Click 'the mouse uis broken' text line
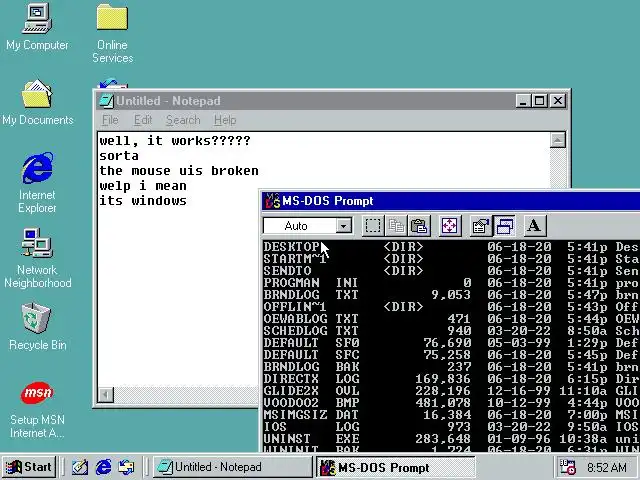The height and width of the screenshot is (480, 640). [x=179, y=171]
